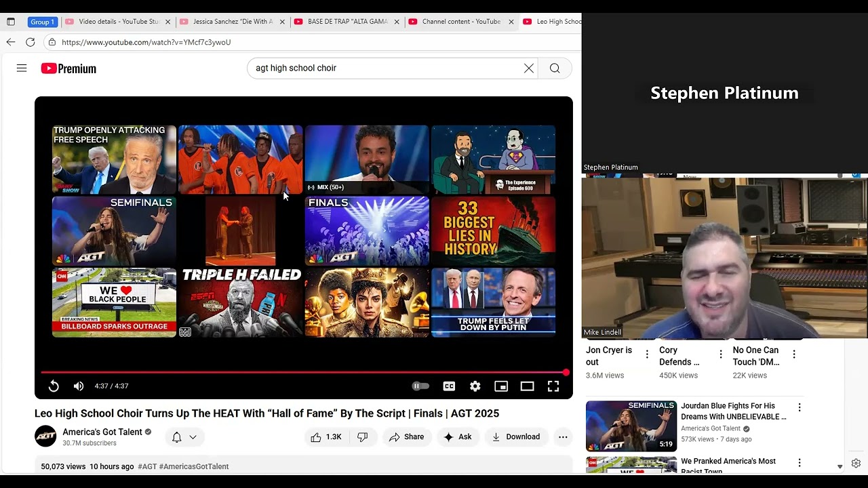Open notification bell dropdown for channel

184,437
